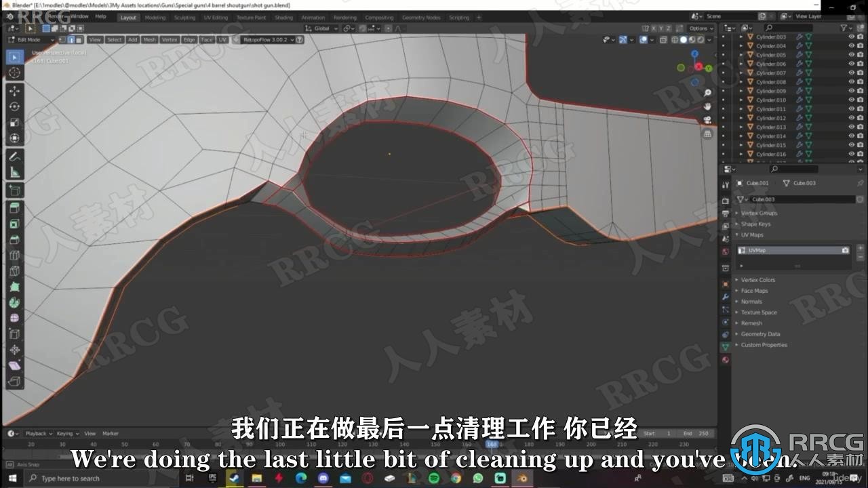The width and height of the screenshot is (868, 488).
Task: Select the Loop Cut tool
Action: tap(14, 256)
